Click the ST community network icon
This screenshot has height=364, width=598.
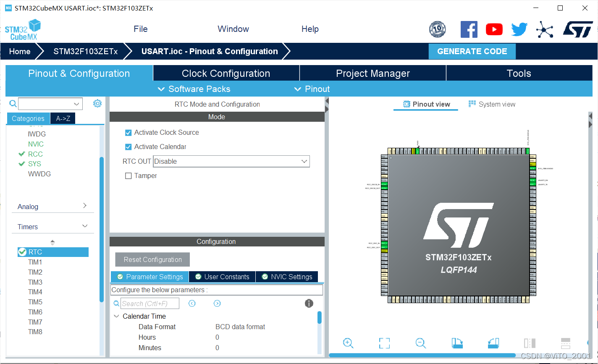545,30
